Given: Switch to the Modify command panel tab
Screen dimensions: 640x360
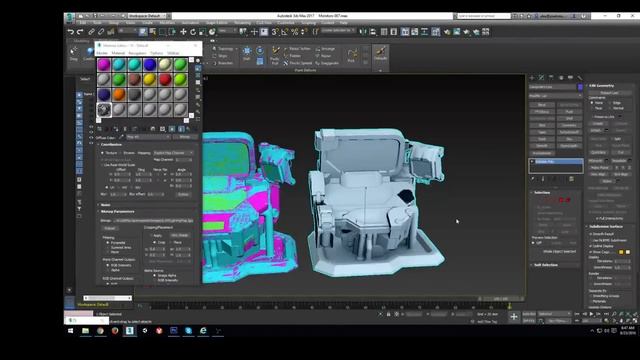Looking at the screenshot, I should click(541, 78).
